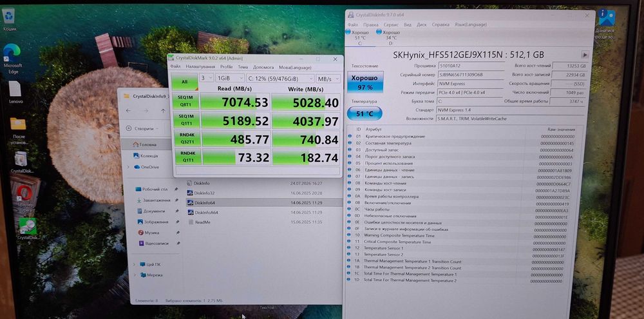Open Справка menu in CrystalDiskInfo
This screenshot has height=319, width=644.
[x=440, y=24]
